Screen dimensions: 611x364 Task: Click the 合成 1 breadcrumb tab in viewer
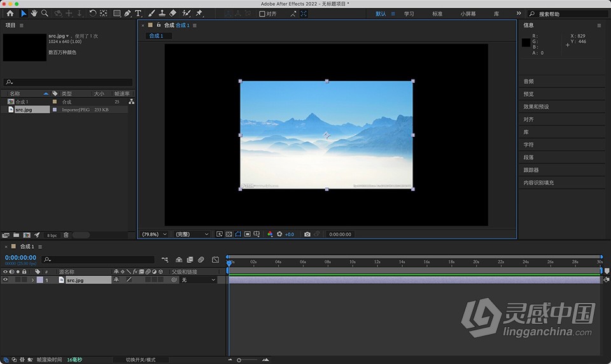point(156,36)
